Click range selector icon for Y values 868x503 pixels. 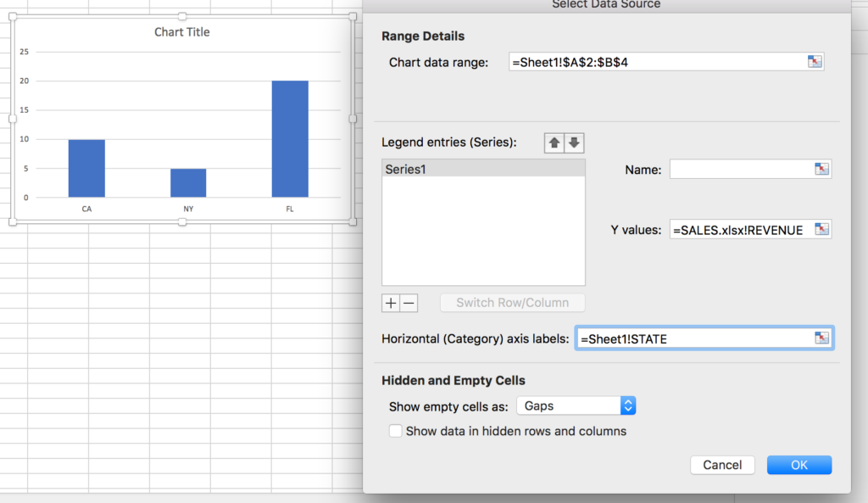point(821,229)
